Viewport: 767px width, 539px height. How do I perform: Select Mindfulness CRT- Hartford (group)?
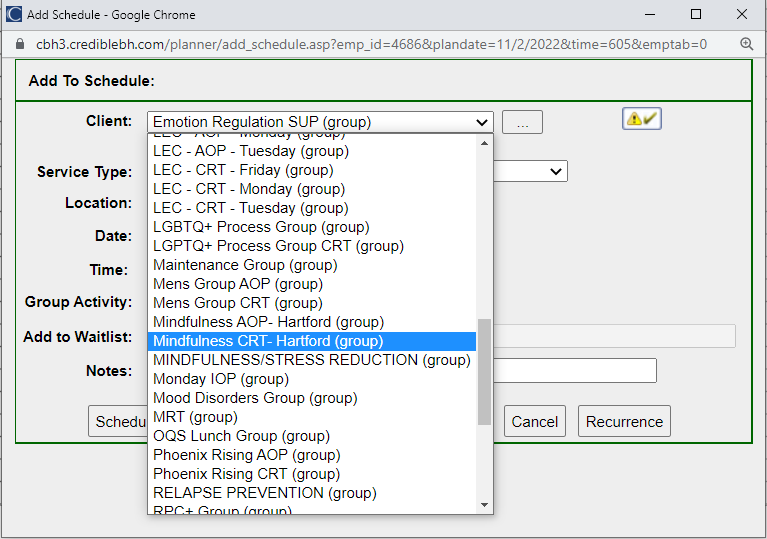[268, 341]
